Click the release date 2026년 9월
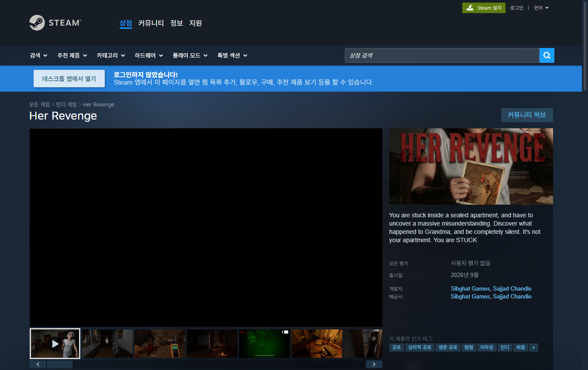Viewport: 588px width, 370px height. [464, 275]
